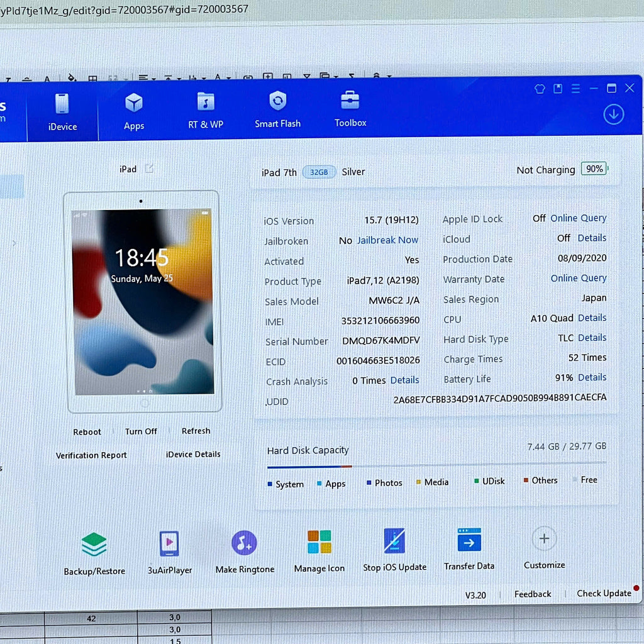
Task: Click the edit icon beside iPad name
Action: (149, 169)
